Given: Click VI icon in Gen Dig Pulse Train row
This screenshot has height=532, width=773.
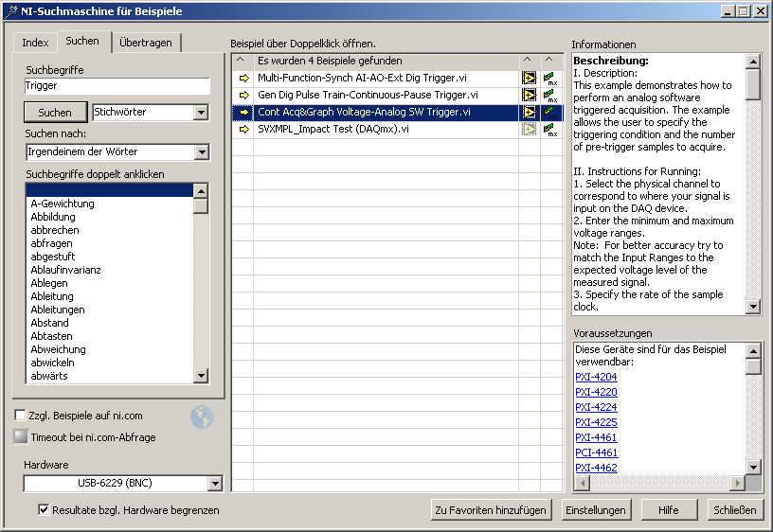Looking at the screenshot, I should point(529,95).
